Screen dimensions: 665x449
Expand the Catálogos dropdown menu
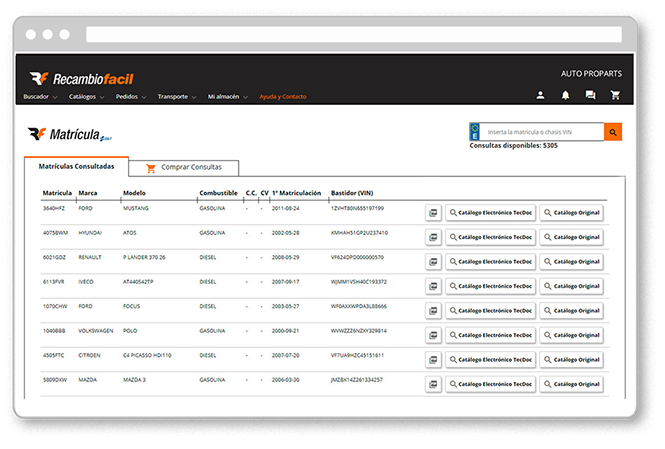point(87,97)
